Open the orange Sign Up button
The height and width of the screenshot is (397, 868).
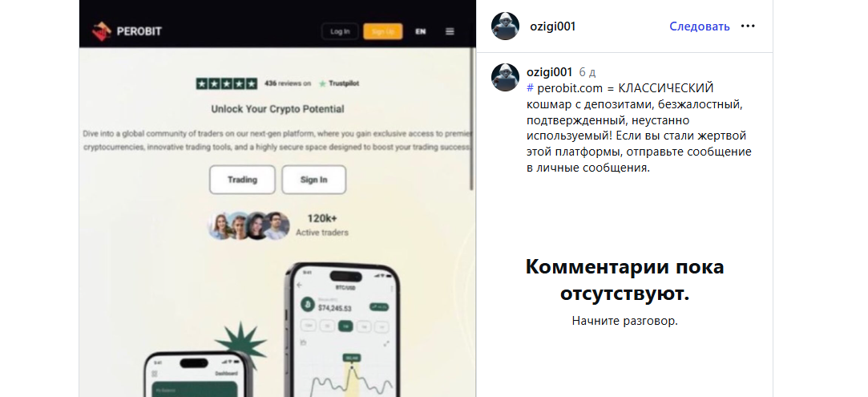pos(382,31)
